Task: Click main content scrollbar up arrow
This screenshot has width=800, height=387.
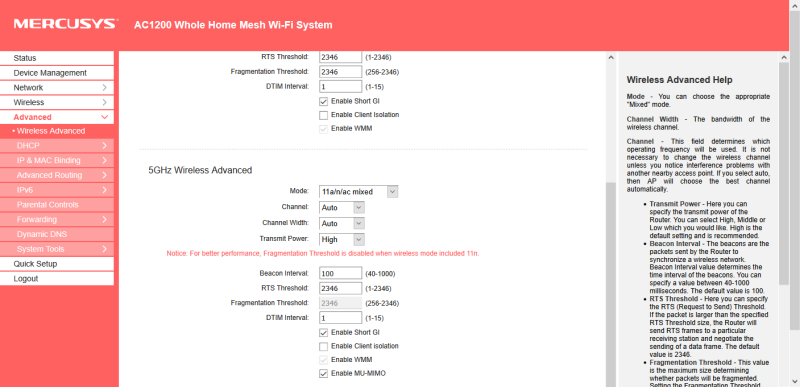Action: tap(611, 57)
